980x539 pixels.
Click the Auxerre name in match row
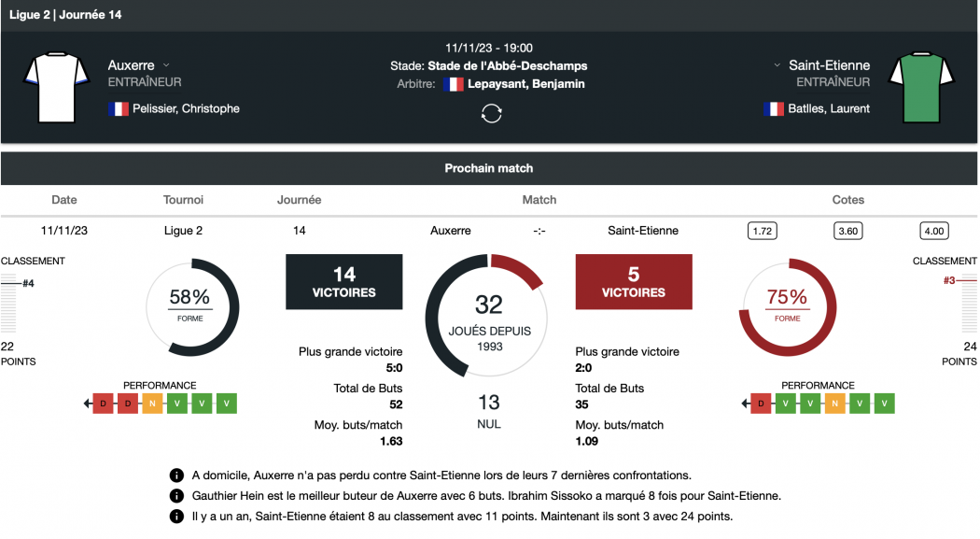[451, 231]
